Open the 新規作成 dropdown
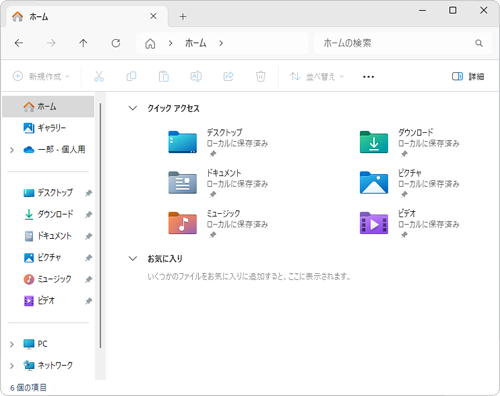Screen dimensions: 500x396 click(x=41, y=76)
